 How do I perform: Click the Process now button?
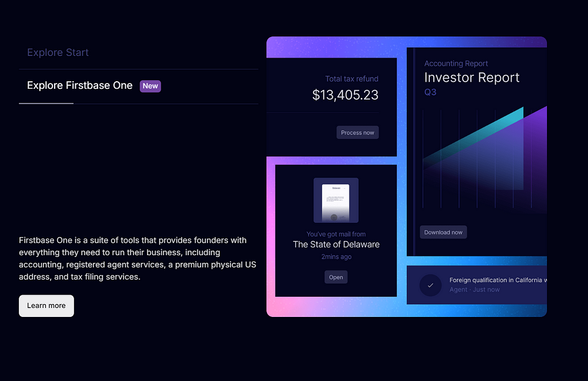pyautogui.click(x=358, y=132)
